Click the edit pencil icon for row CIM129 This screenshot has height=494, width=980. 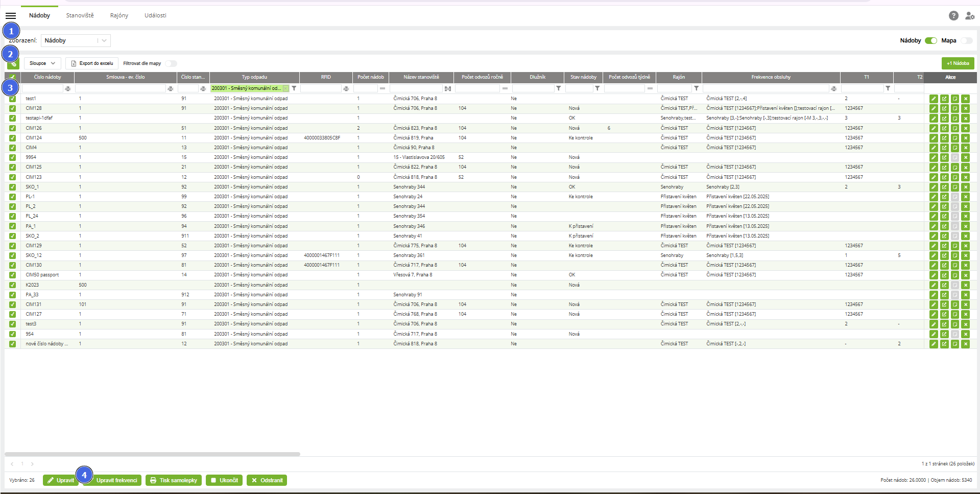tap(934, 246)
